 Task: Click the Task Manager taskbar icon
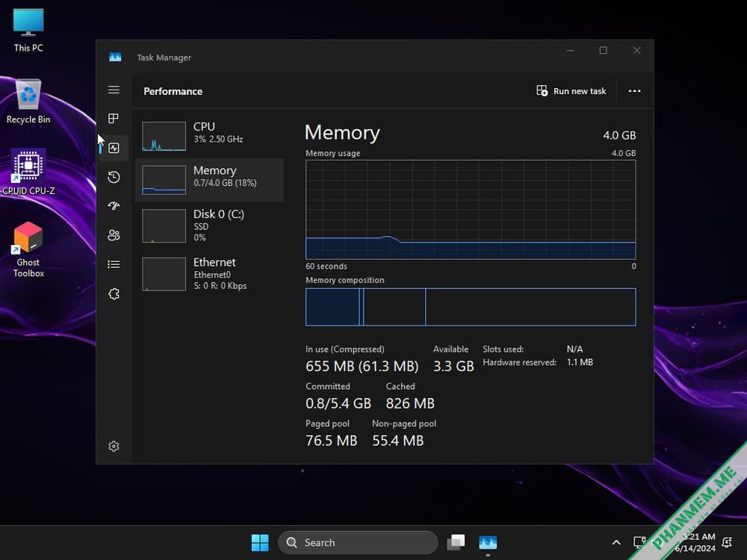click(x=488, y=542)
